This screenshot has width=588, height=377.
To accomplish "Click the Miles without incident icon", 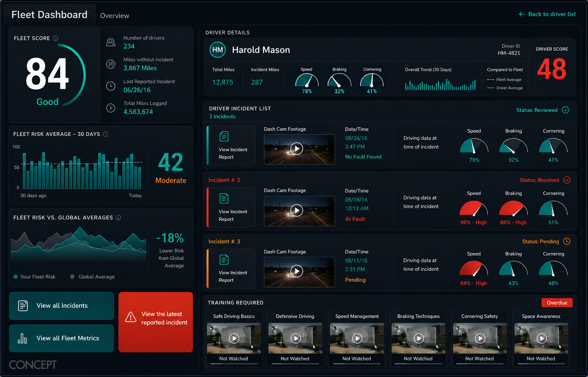I will (111, 64).
